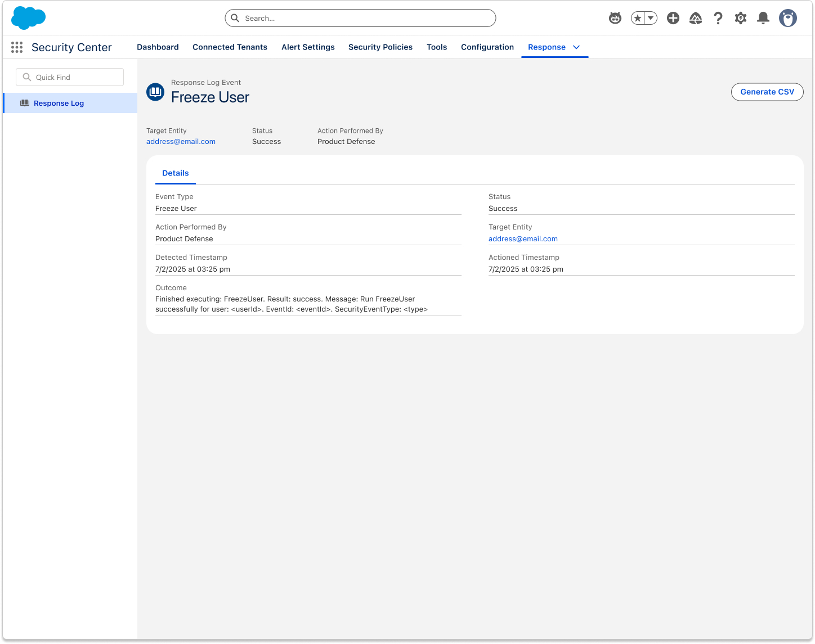Click the Outcome message text

tap(292, 304)
